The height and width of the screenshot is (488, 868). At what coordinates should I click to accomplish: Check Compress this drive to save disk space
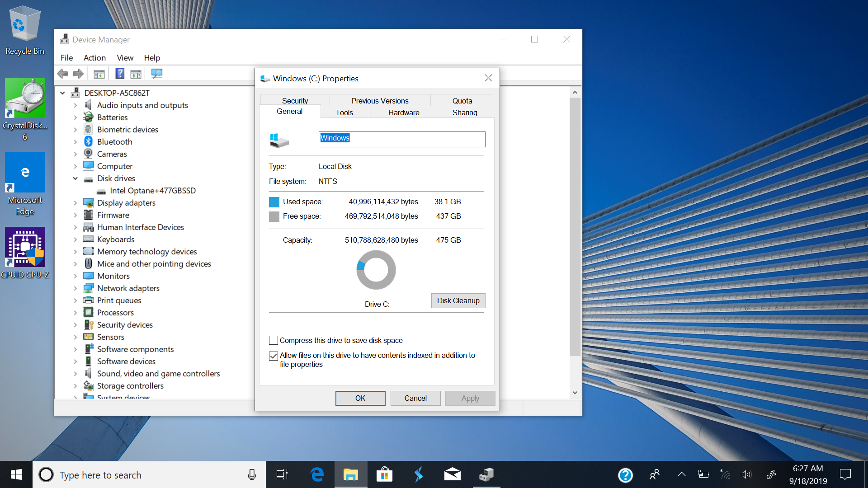274,340
